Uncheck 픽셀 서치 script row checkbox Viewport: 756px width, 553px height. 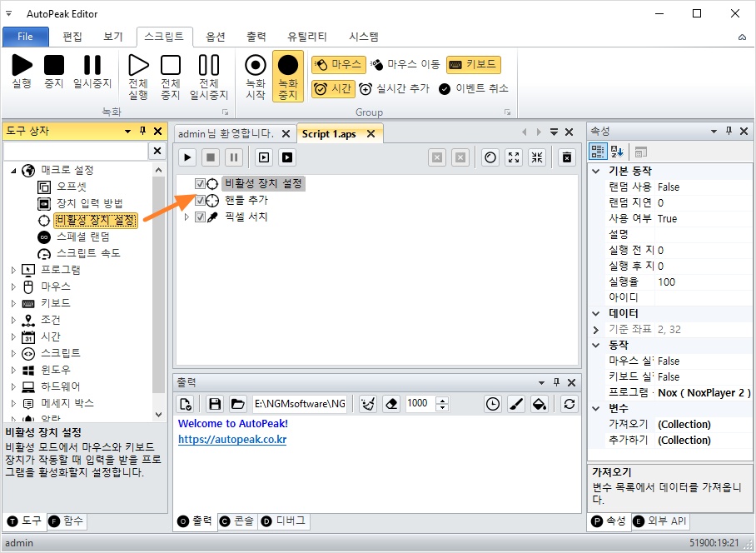click(x=200, y=217)
